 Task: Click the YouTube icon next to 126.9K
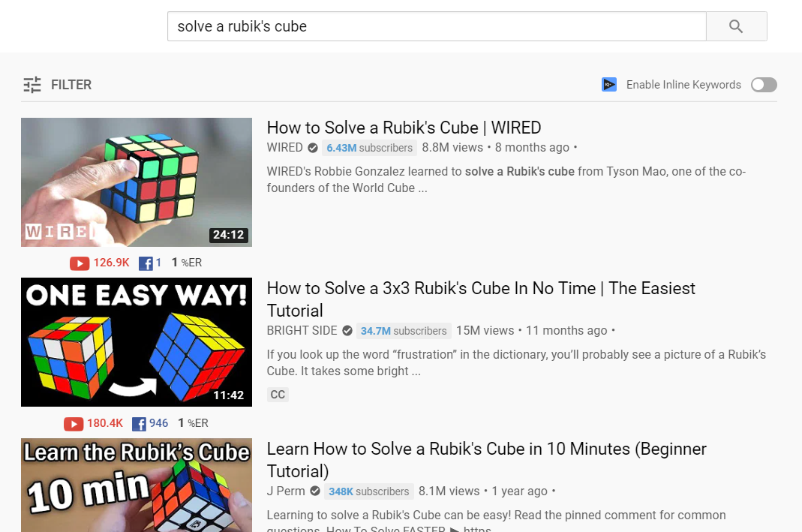pyautogui.click(x=80, y=263)
